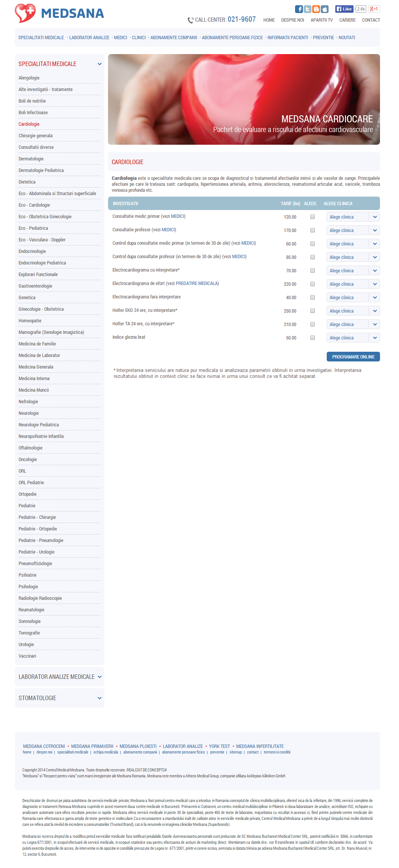Image resolution: width=399 pixels, height=868 pixels.
Task: Open the CARIERE menu item
Action: point(347,20)
